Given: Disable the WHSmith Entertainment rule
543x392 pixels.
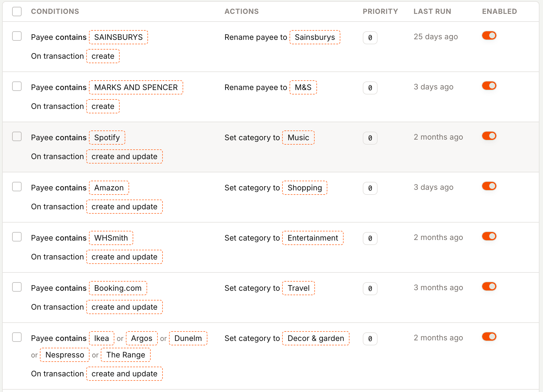Looking at the screenshot, I should (x=489, y=236).
